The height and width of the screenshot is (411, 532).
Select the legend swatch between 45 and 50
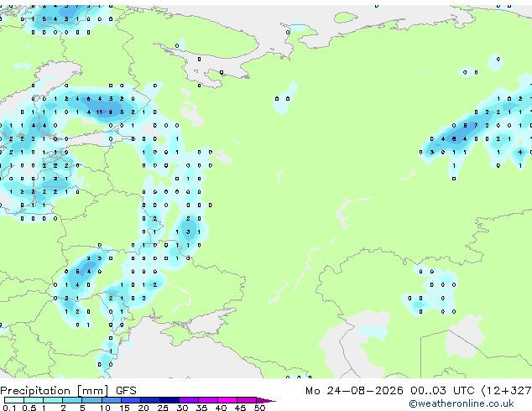pos(247,400)
